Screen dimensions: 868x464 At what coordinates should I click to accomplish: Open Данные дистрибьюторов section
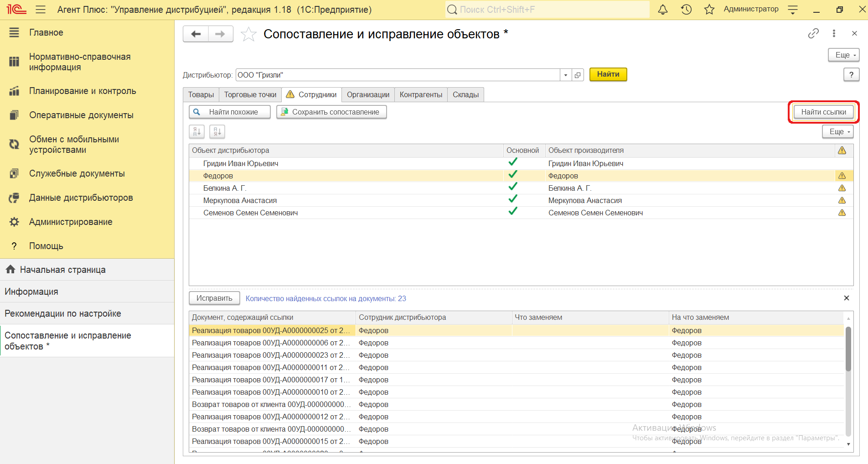tap(87, 198)
